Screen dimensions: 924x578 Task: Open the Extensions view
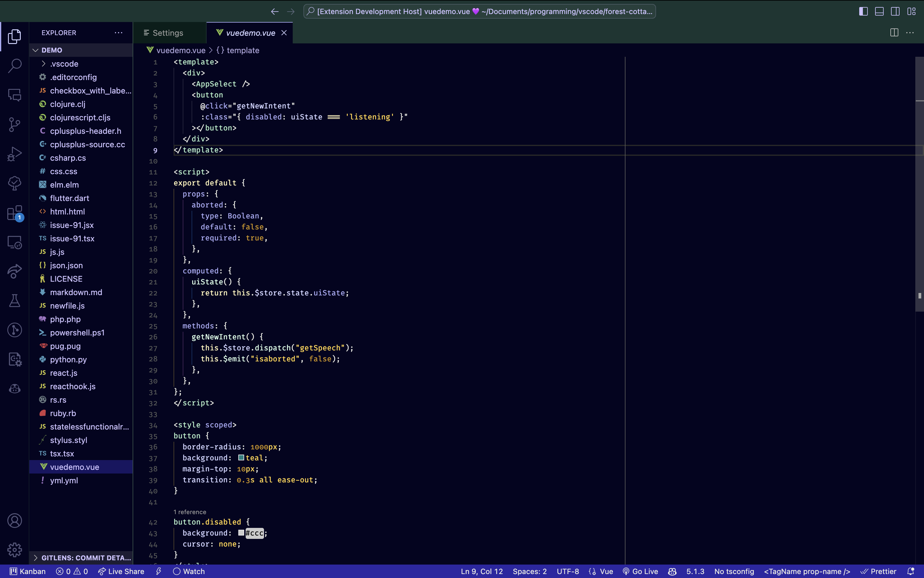[15, 213]
